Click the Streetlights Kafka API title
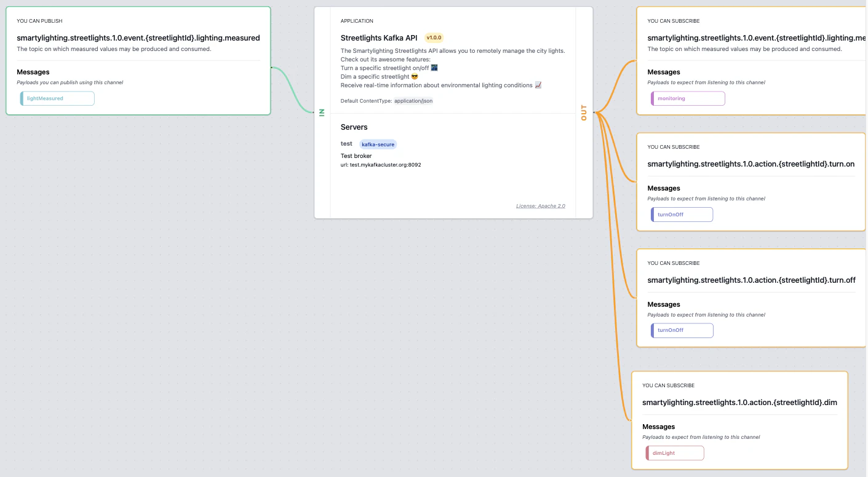Image resolution: width=868 pixels, height=477 pixels. (379, 37)
